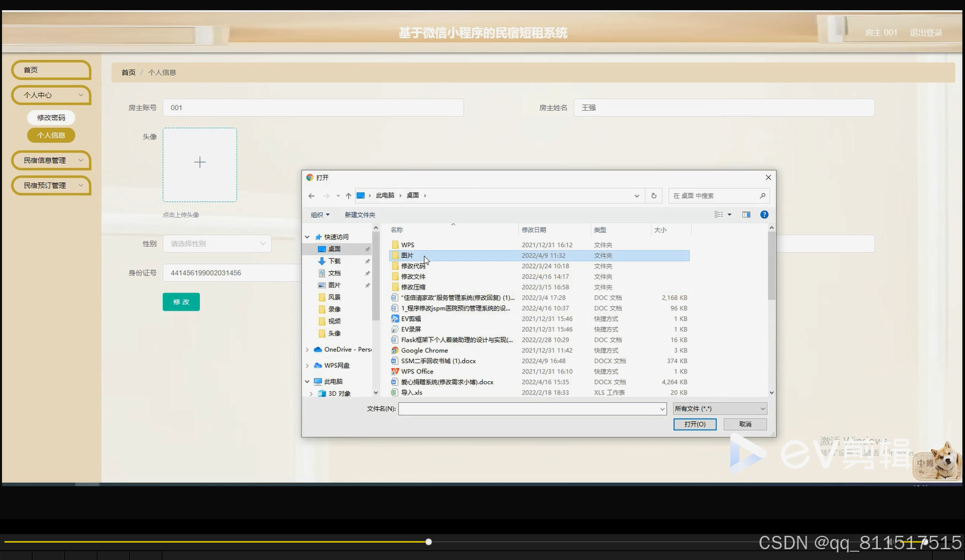Expand the 民宿信息管理 sidebar menu

(x=51, y=160)
